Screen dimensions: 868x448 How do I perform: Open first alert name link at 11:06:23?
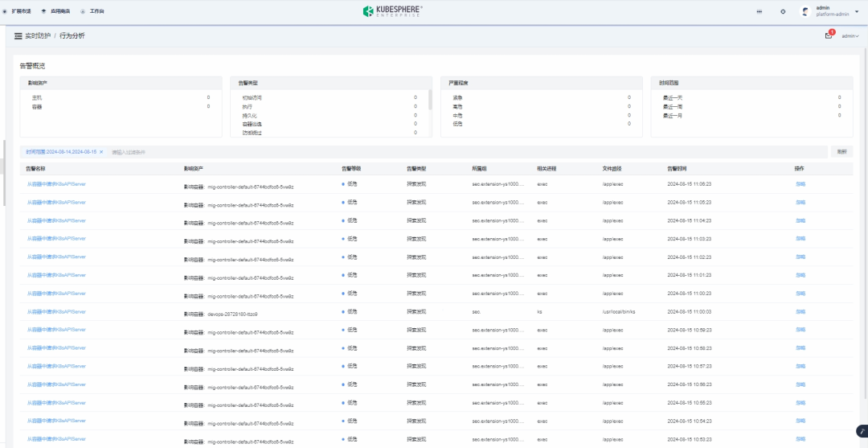56,183
